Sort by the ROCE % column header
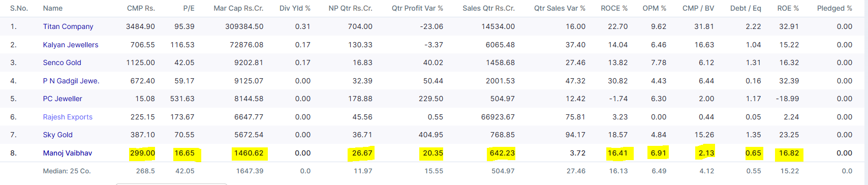 (614, 8)
